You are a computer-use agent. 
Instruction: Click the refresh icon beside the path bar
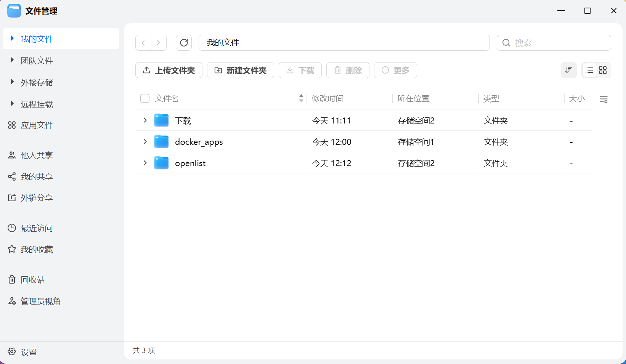click(184, 43)
